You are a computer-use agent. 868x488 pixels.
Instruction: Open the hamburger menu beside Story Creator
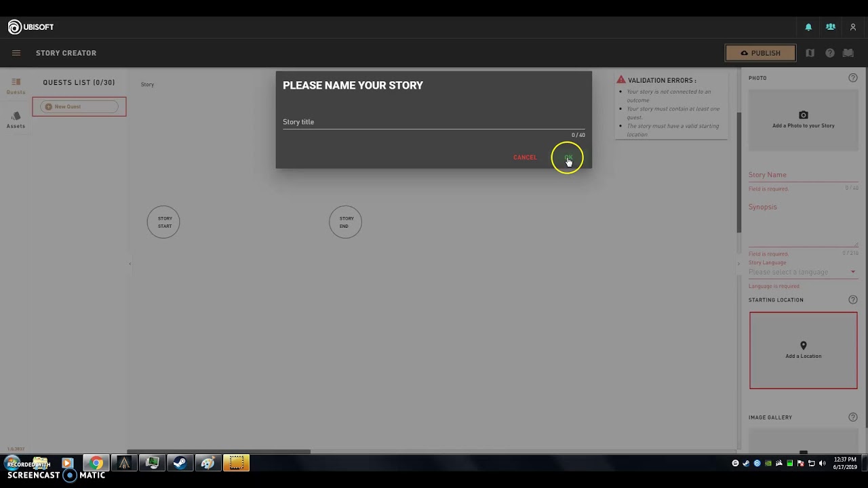point(16,53)
